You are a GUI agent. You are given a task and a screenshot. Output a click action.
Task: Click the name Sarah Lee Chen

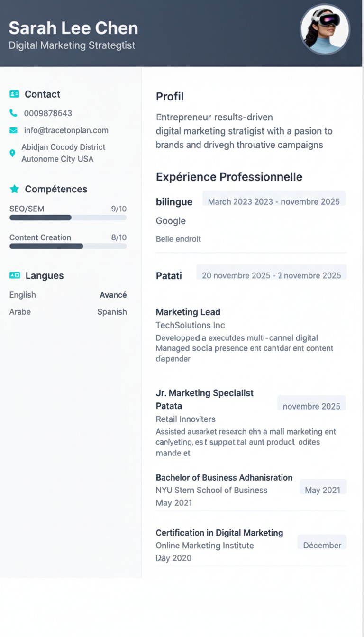pyautogui.click(x=73, y=28)
